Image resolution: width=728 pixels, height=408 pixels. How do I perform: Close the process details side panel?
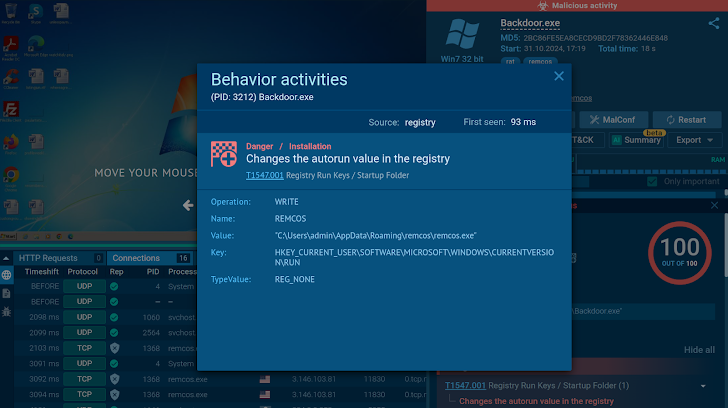714,205
